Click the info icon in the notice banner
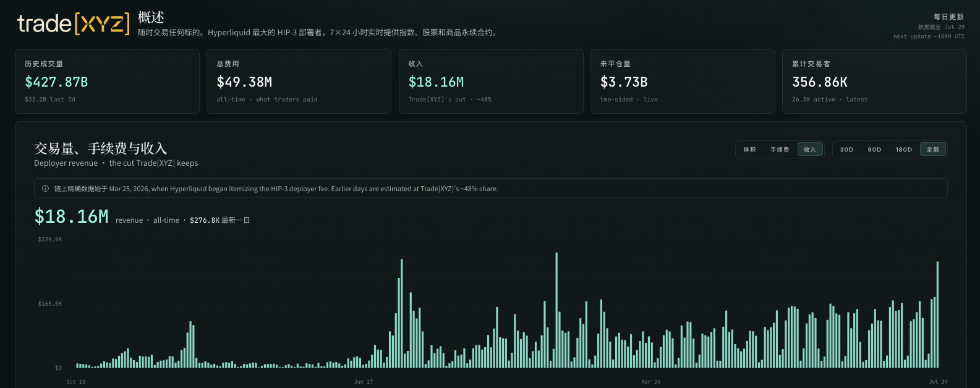This screenshot has width=980, height=388. pos(45,189)
